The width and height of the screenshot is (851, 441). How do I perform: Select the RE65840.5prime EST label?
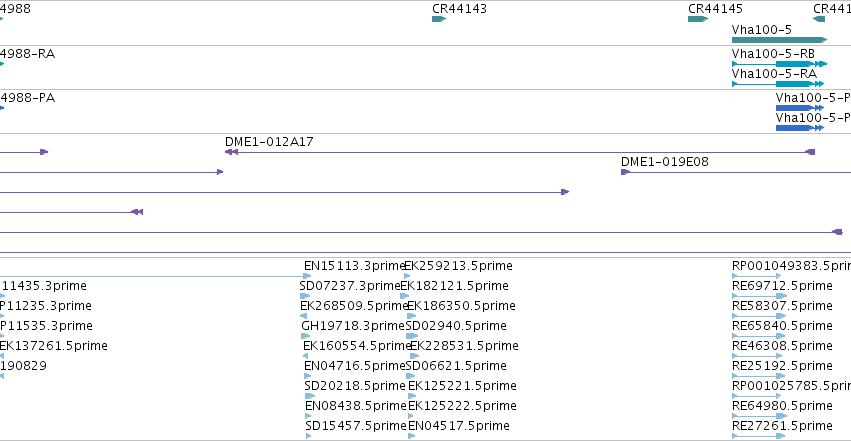(782, 326)
